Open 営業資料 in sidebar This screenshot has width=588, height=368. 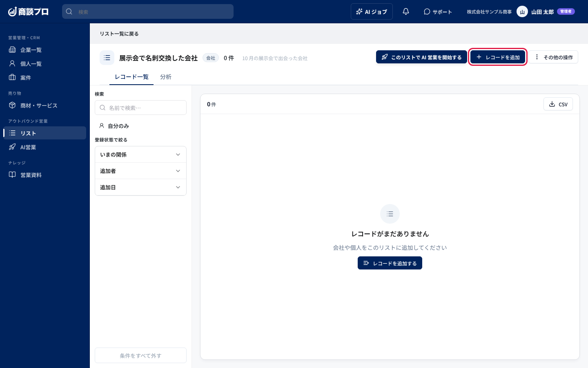[45, 175]
